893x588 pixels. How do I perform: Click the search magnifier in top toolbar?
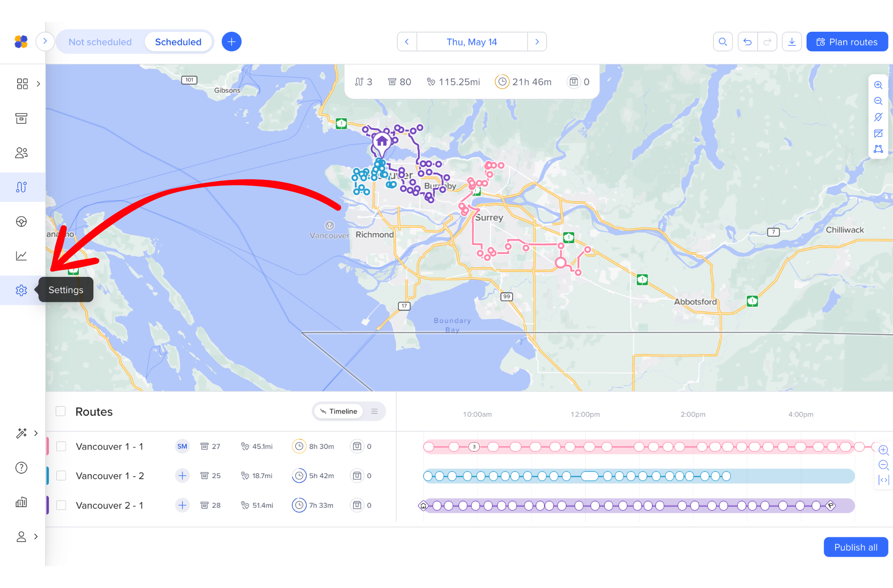[723, 42]
